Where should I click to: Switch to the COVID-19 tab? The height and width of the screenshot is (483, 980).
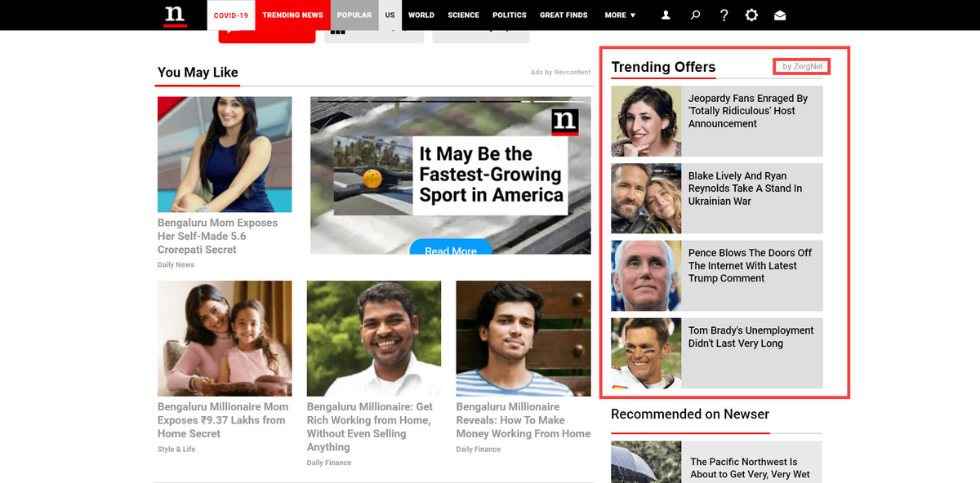230,15
